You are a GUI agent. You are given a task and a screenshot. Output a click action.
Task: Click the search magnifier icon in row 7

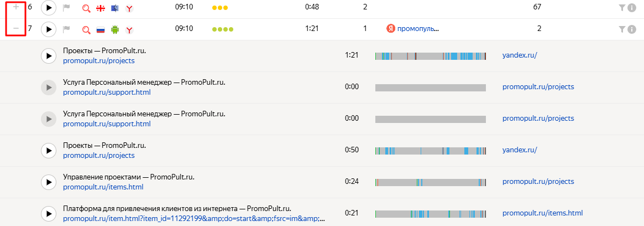[86, 30]
